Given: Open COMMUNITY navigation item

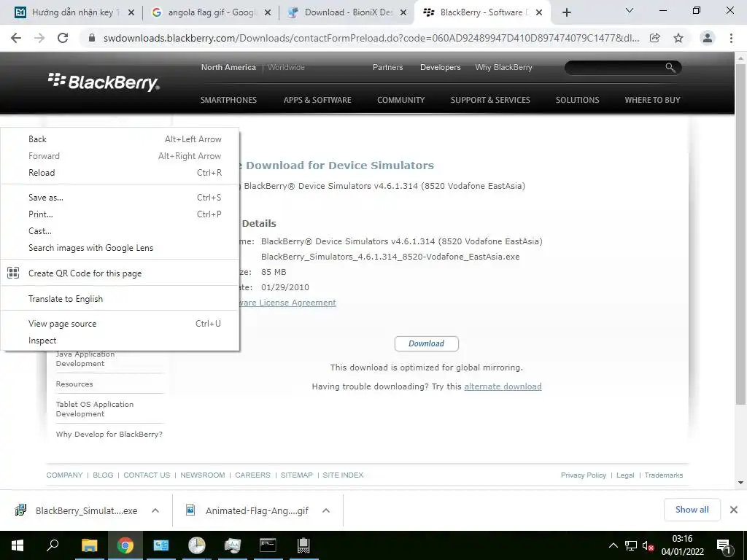Looking at the screenshot, I should [400, 100].
